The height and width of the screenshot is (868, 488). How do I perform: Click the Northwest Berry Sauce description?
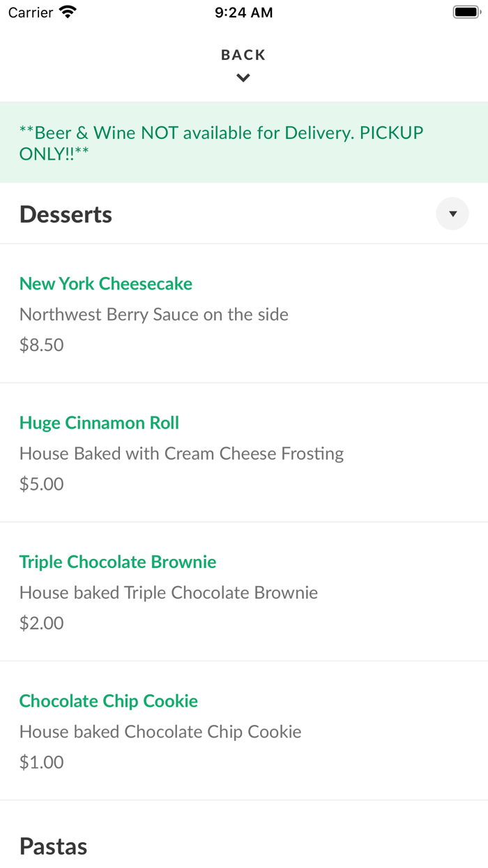click(x=154, y=314)
